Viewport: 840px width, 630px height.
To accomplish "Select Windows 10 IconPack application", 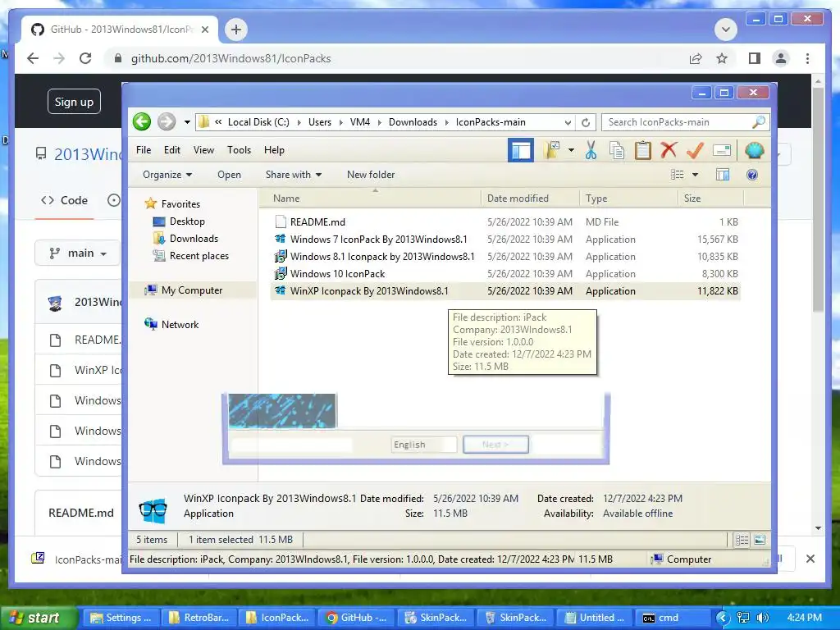I will (x=505, y=274).
